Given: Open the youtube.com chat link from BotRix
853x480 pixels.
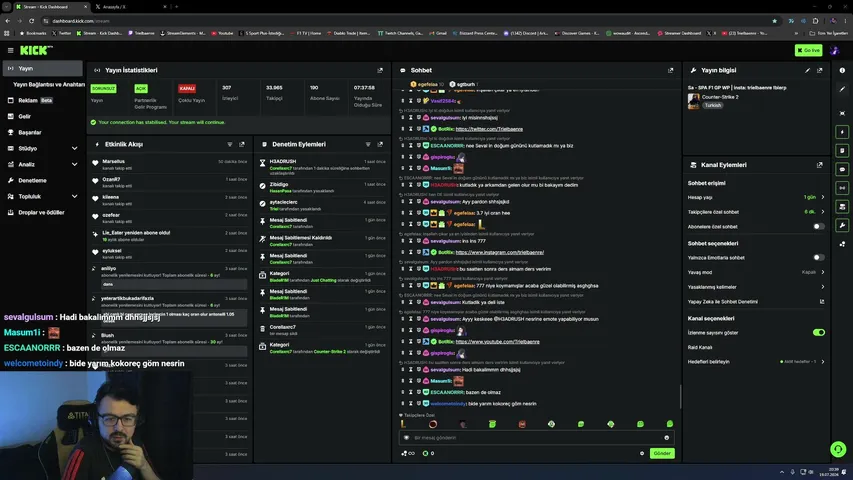Looking at the screenshot, I should pyautogui.click(x=497, y=342).
